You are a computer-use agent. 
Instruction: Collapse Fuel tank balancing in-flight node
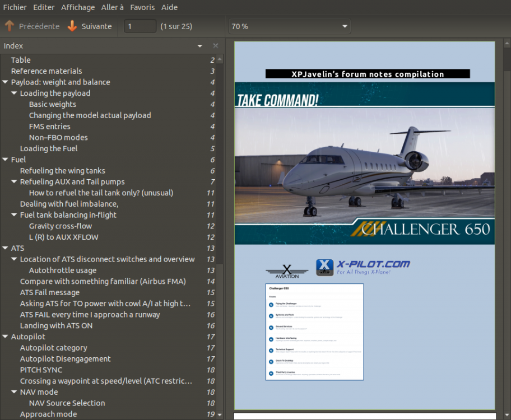(x=14, y=215)
